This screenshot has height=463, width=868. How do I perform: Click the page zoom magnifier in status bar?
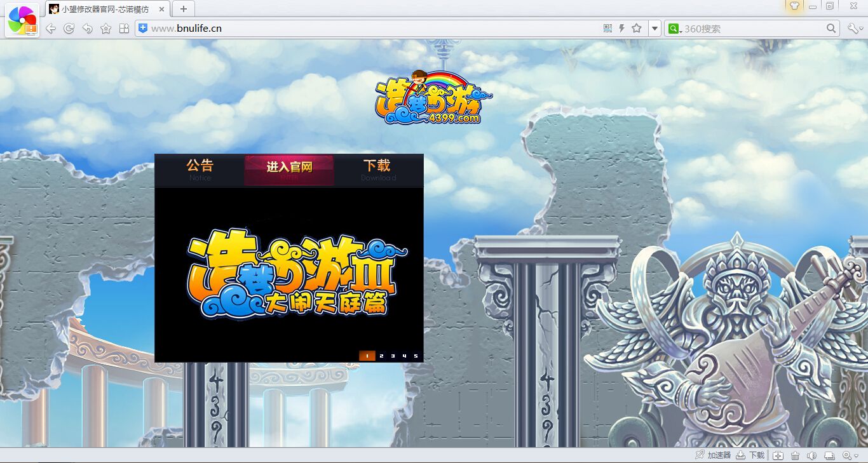tap(846, 455)
